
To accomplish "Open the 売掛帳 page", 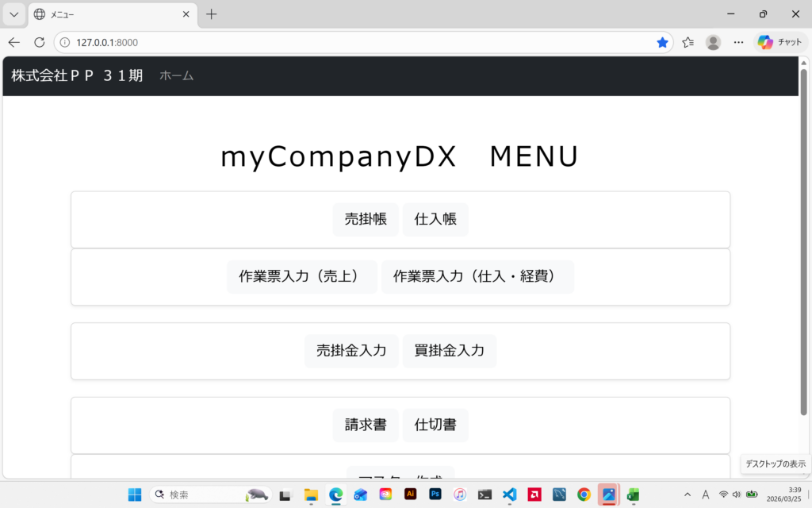I will [366, 220].
